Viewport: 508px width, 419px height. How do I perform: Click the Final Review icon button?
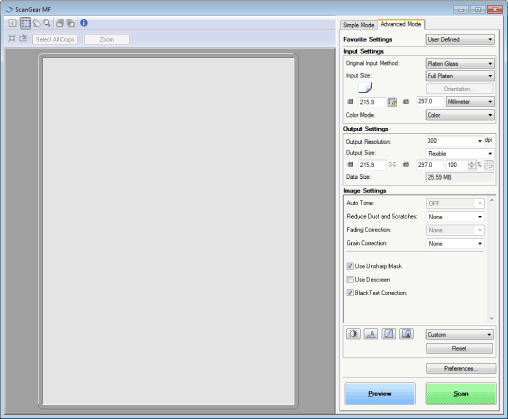[x=406, y=334]
